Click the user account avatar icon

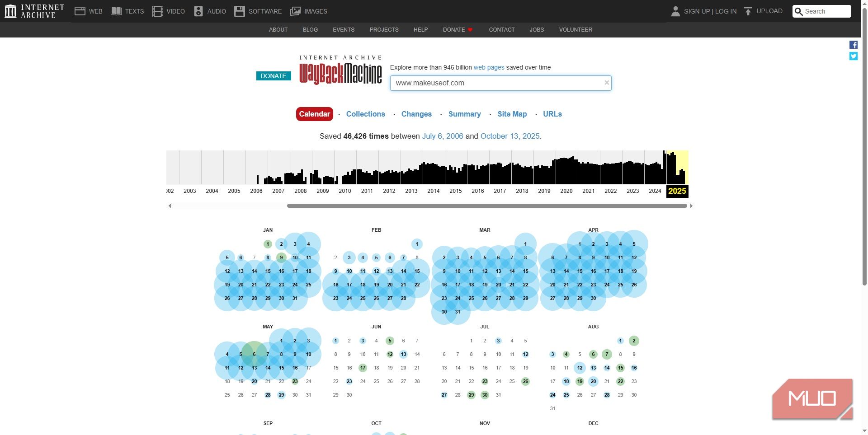675,11
